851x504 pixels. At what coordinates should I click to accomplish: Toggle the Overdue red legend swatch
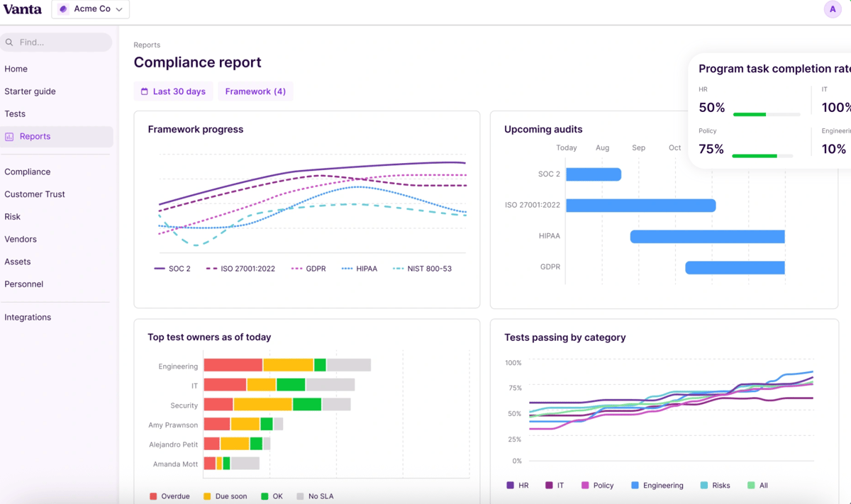click(153, 497)
